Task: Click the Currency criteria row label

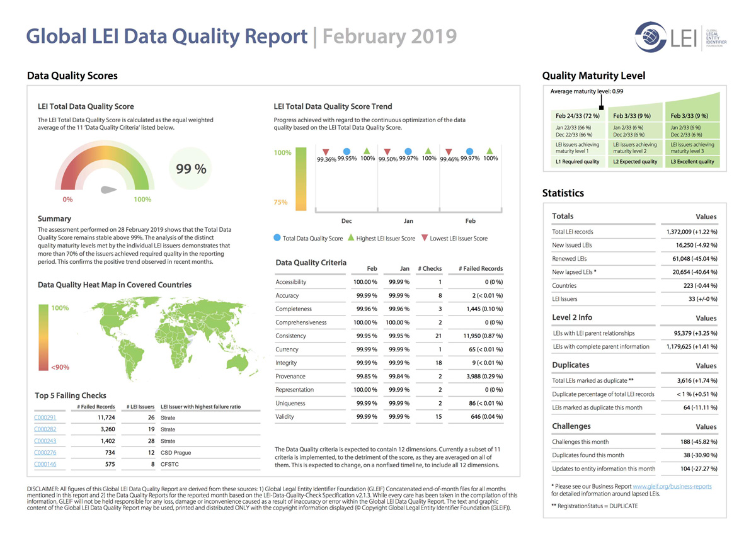Action: [287, 349]
